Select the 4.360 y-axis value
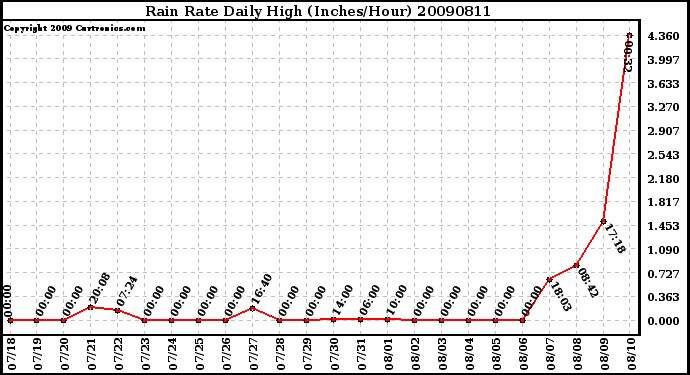 [x=663, y=36]
